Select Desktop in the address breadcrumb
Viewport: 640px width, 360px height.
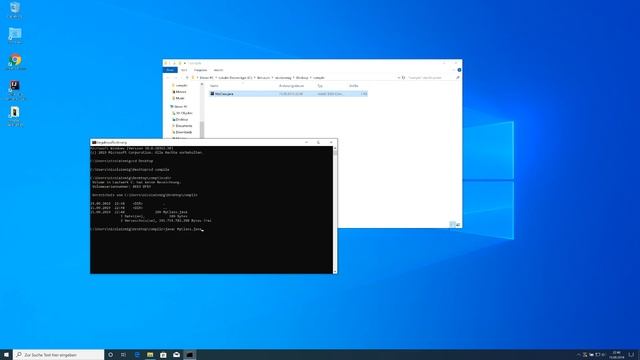302,78
